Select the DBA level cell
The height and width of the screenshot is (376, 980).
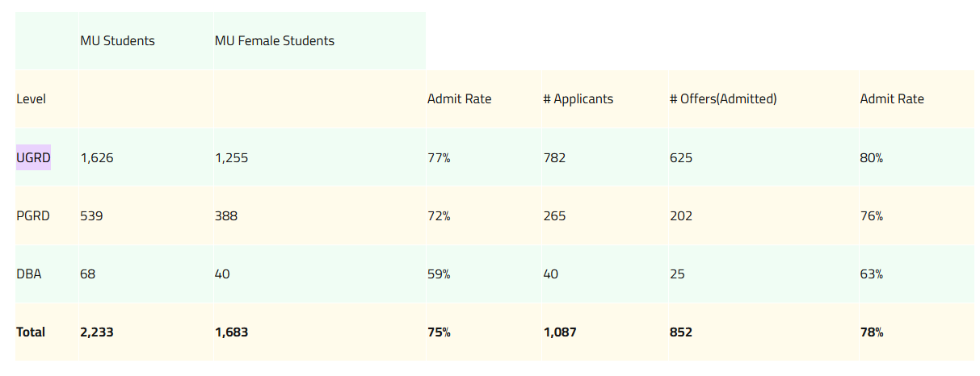(x=29, y=274)
